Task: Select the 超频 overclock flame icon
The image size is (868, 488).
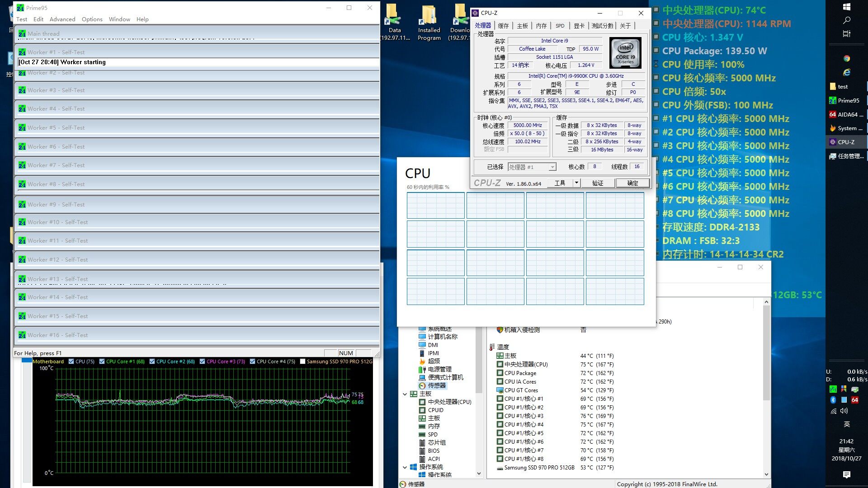Action: (422, 361)
